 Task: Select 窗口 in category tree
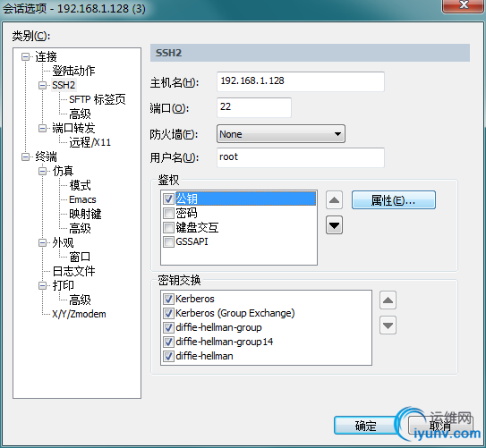pyautogui.click(x=80, y=257)
